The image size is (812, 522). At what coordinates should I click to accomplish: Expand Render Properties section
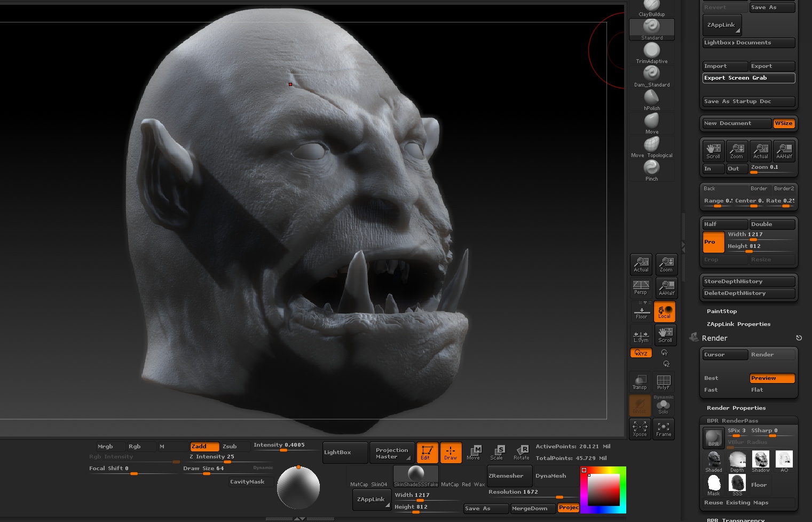(x=736, y=408)
